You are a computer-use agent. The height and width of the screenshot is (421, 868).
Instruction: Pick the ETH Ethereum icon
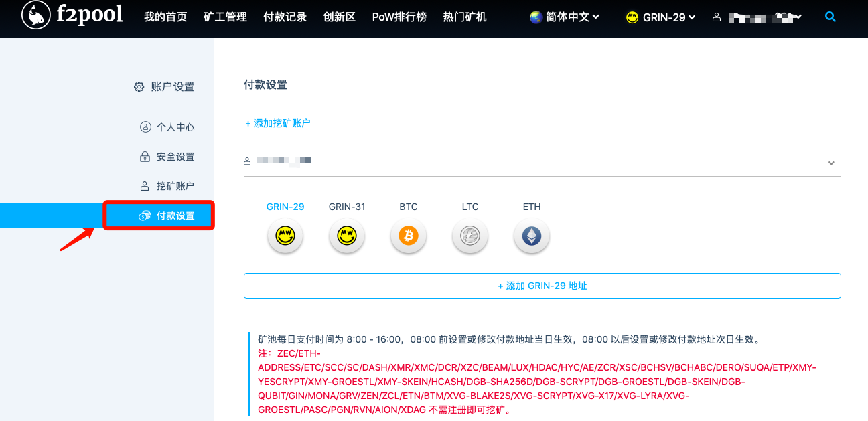coord(532,236)
